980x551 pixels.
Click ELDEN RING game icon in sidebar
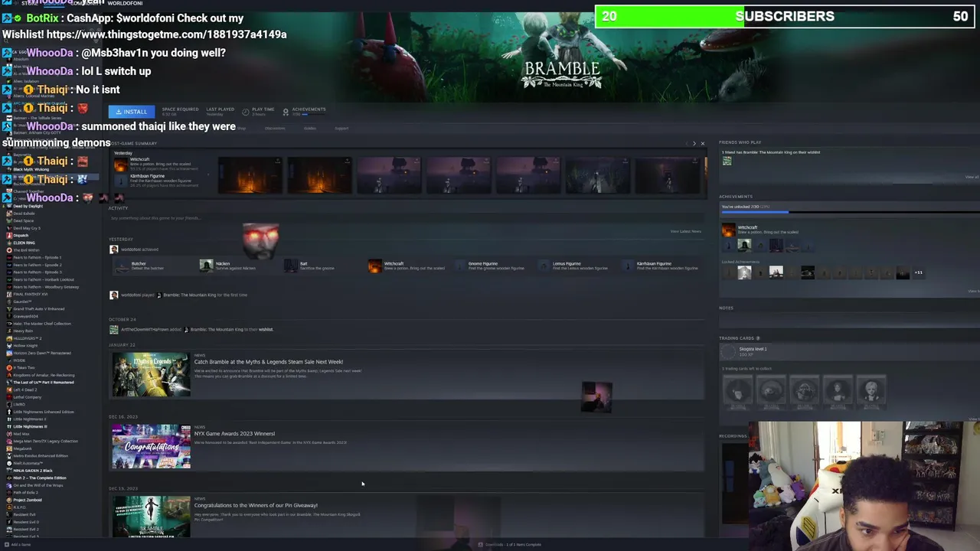pyautogui.click(x=8, y=243)
